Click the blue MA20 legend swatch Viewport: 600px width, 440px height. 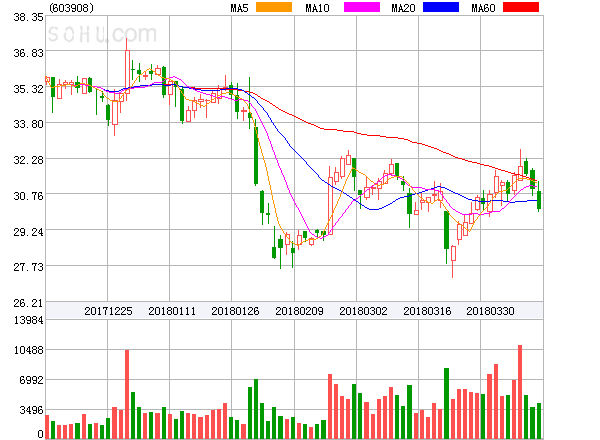(441, 7)
